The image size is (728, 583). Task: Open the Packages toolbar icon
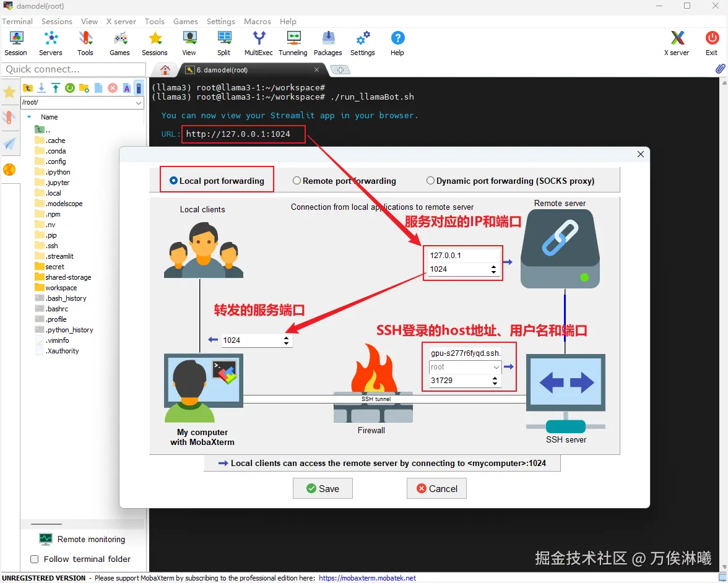[x=328, y=43]
